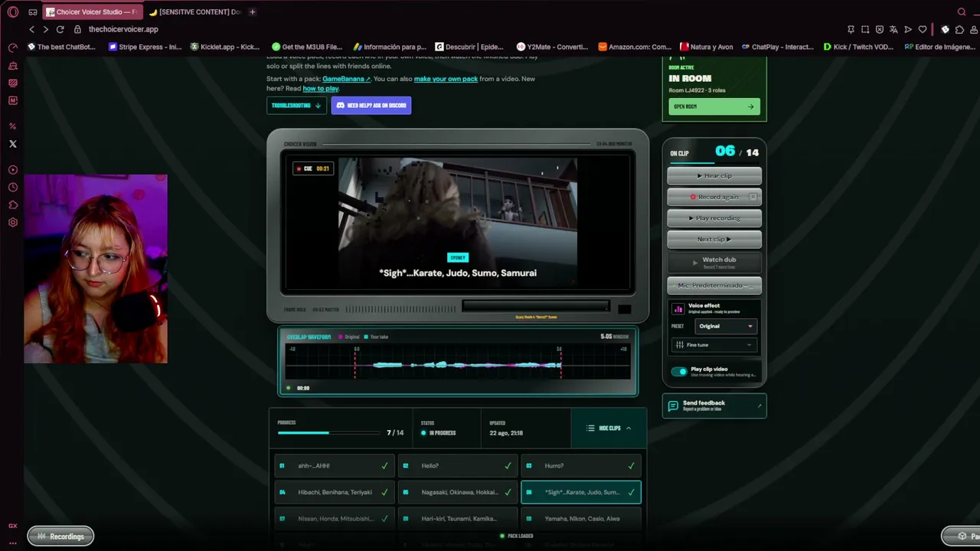Select clip 03 Hurro?
This screenshot has height=551, width=980.
581,465
